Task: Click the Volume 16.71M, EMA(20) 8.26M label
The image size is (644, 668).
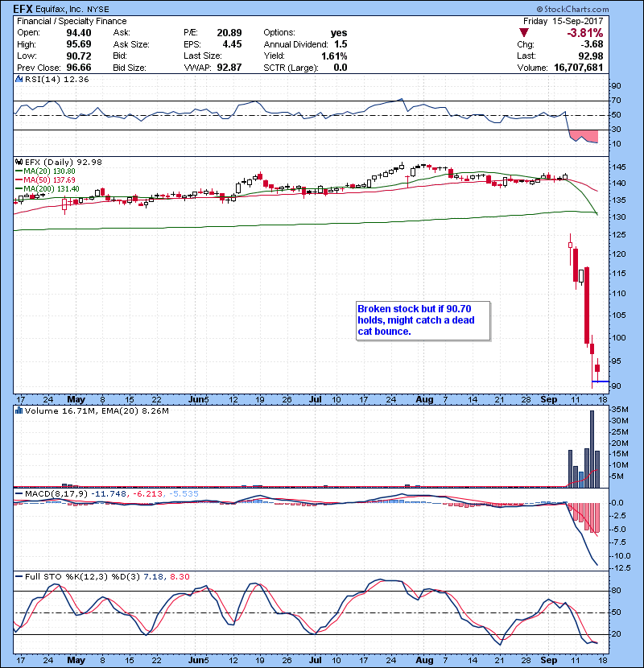Action: (97, 411)
